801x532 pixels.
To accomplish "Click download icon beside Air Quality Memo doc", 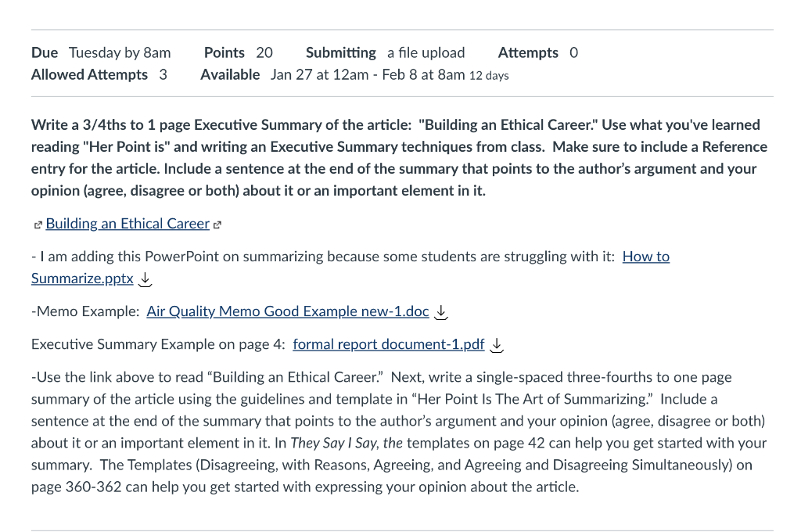I will pyautogui.click(x=441, y=312).
